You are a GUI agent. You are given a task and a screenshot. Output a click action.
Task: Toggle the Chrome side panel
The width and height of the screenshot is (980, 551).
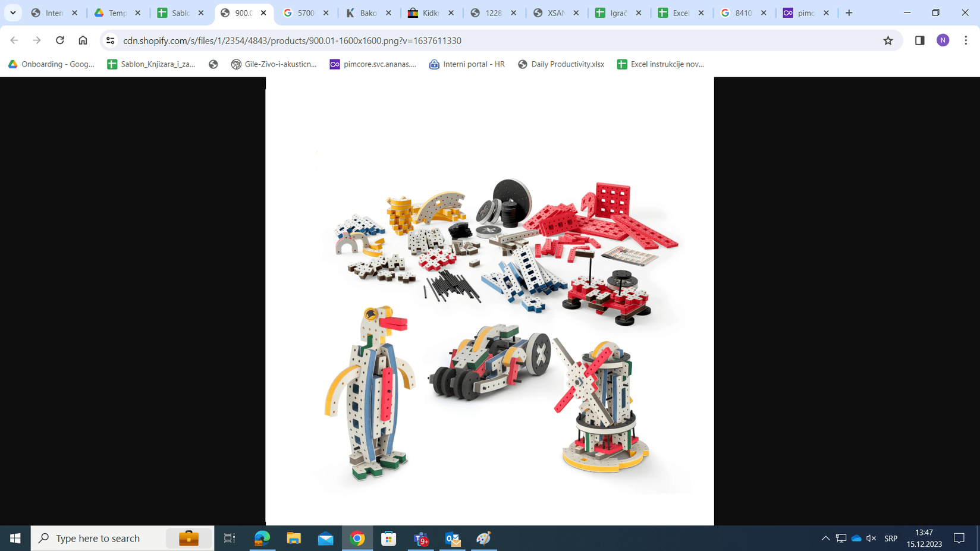coord(919,40)
